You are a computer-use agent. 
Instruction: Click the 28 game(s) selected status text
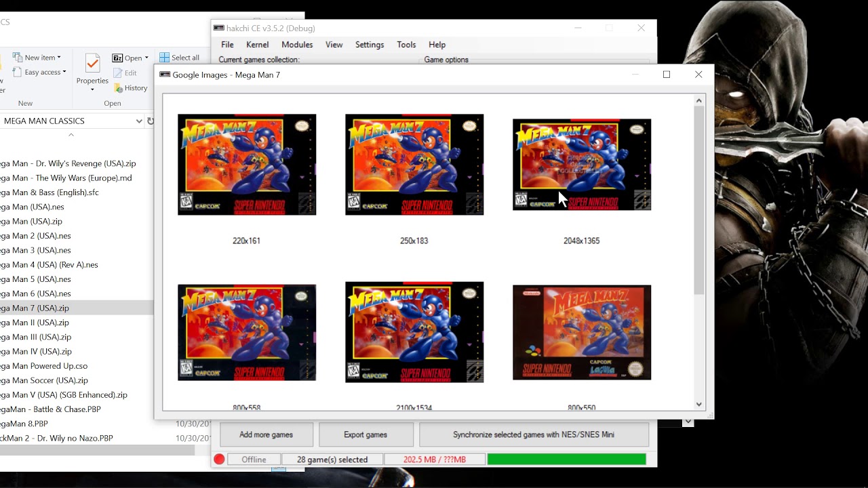click(x=332, y=460)
